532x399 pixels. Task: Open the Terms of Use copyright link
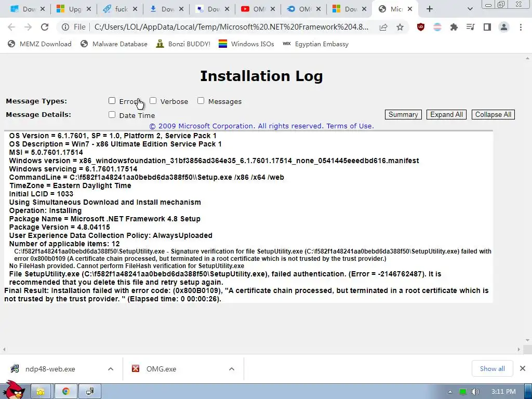point(350,126)
